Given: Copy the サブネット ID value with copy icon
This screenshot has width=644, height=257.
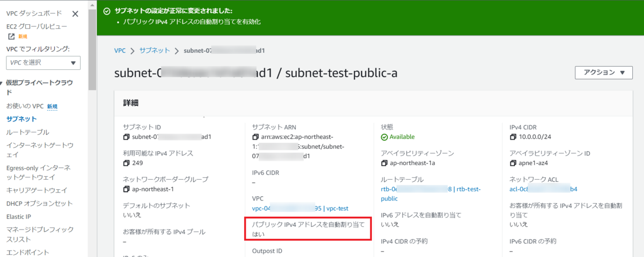Looking at the screenshot, I should pyautogui.click(x=127, y=137).
